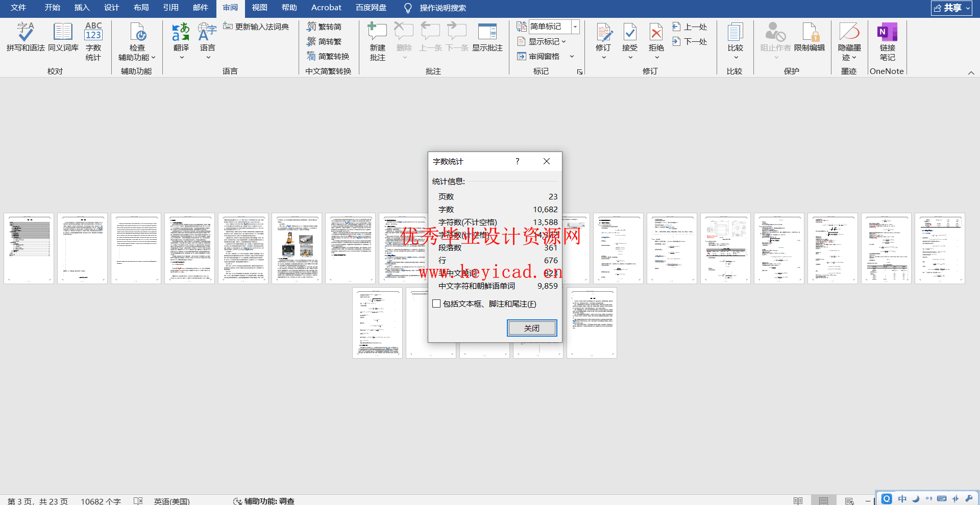
Task: Update the IME dictionary (更新输入法词典)
Action: (256, 27)
